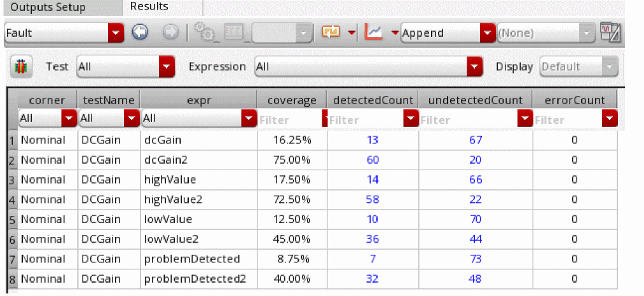Image resolution: width=644 pixels, height=296 pixels.
Task: Open undetected count 48 for problemDetected2
Action: click(x=475, y=278)
